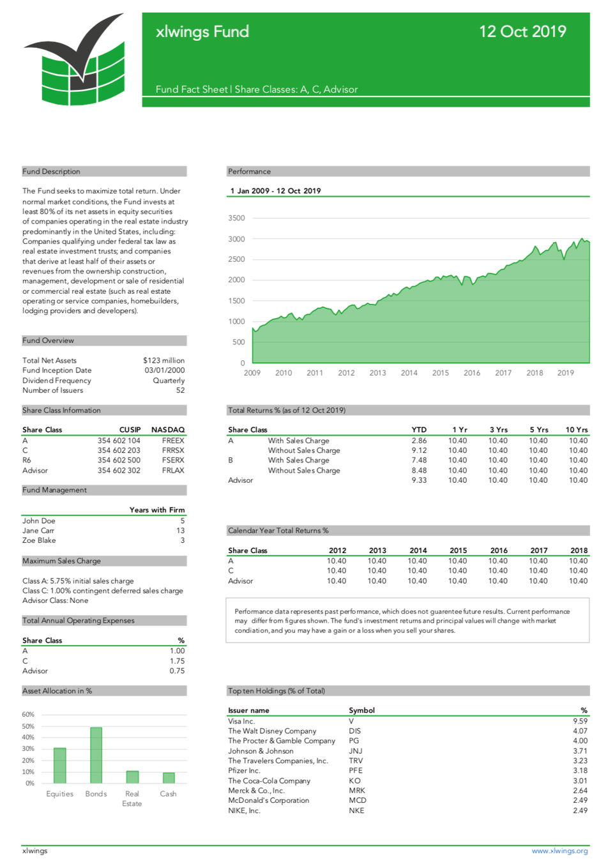Screen dimensions: 613x868
Task: Click the $123 million net assets value
Action: click(x=163, y=360)
